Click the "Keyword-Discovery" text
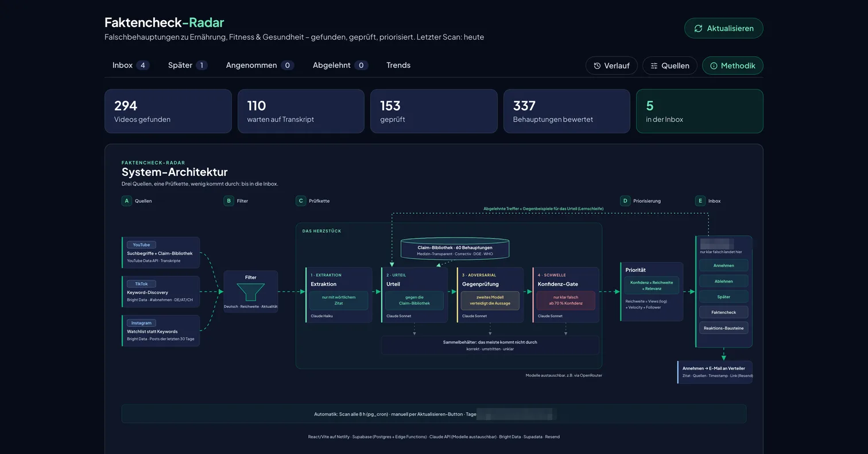Image resolution: width=868 pixels, height=454 pixels. pyautogui.click(x=148, y=293)
